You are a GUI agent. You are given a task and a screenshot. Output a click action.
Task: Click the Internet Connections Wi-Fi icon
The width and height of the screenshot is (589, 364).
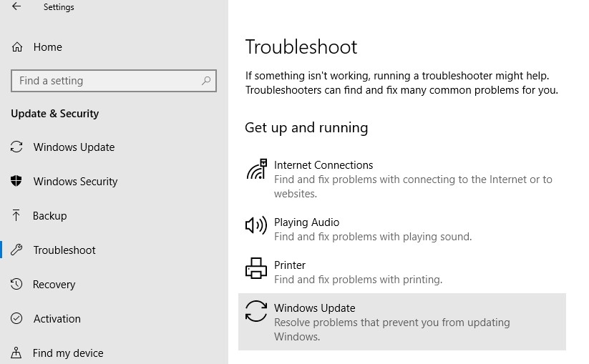coord(256,169)
